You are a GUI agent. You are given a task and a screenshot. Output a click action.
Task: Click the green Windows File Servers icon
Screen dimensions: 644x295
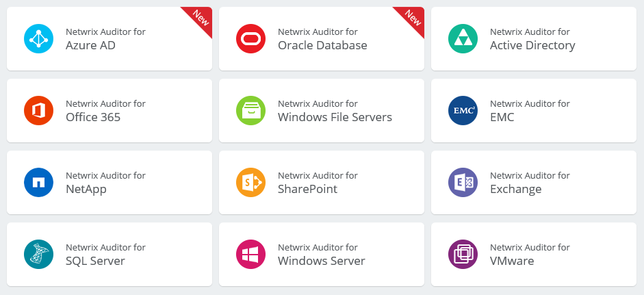250,110
